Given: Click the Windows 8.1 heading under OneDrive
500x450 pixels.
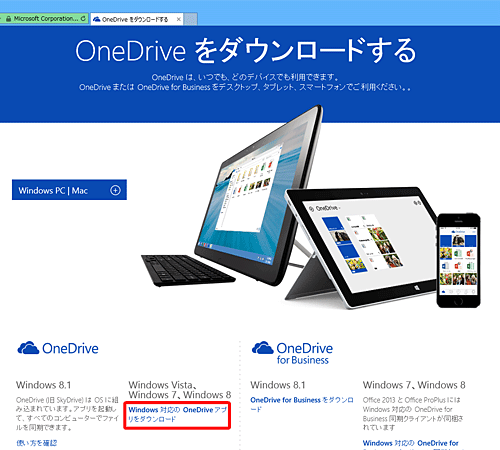Looking at the screenshot, I should [x=43, y=385].
